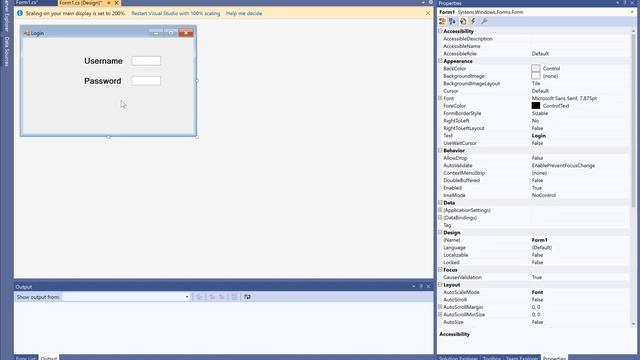Viewport: 640px width, 360px height.
Task: Select the Text property value Login
Action: tap(539, 136)
